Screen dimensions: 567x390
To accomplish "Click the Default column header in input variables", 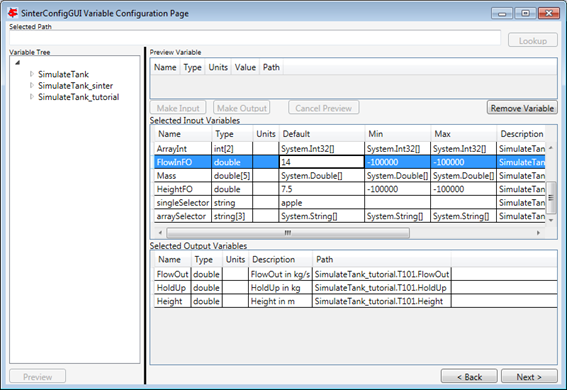I will [x=322, y=134].
